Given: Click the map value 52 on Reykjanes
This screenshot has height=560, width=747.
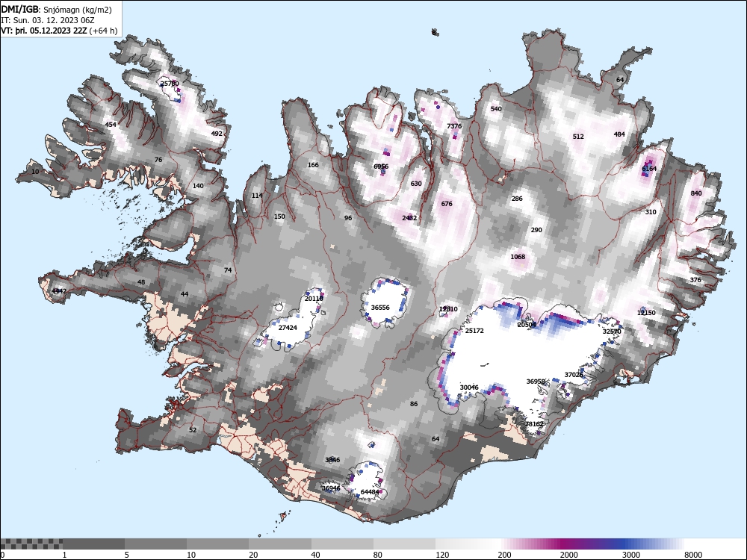Looking at the screenshot, I should [x=193, y=430].
